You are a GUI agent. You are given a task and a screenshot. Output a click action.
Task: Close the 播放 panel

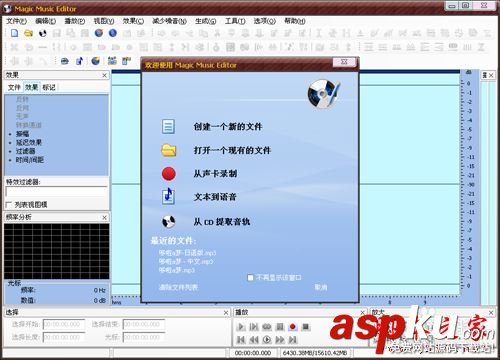pos(363,312)
